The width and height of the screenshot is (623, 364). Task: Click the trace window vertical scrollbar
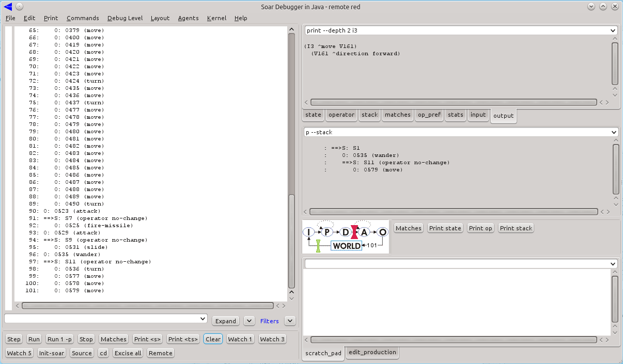(291, 240)
